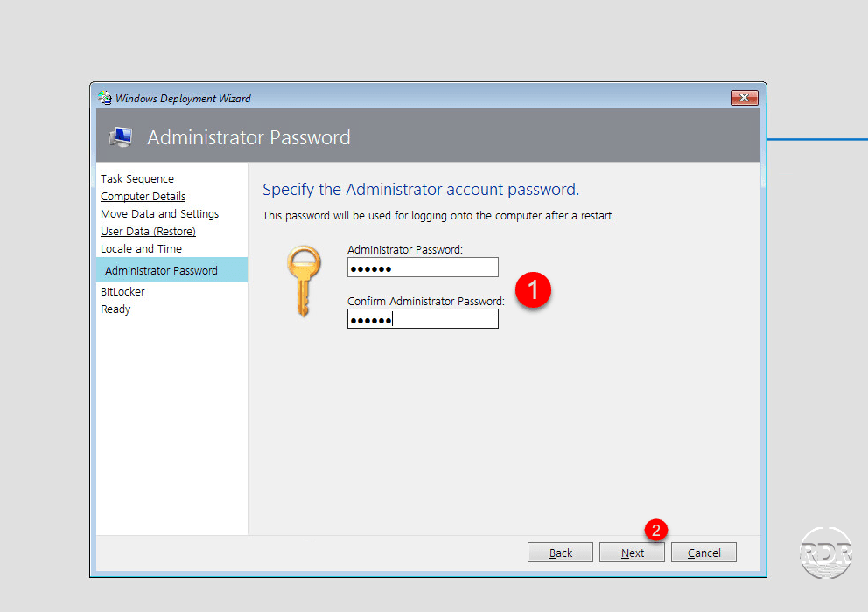
Task: Click BitLocker step in sidebar
Action: [x=122, y=292]
